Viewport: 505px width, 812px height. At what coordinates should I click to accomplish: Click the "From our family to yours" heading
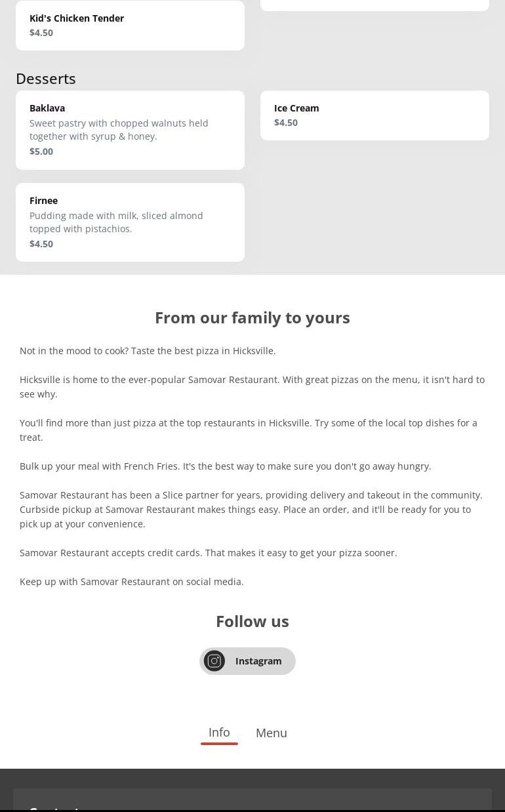(253, 317)
